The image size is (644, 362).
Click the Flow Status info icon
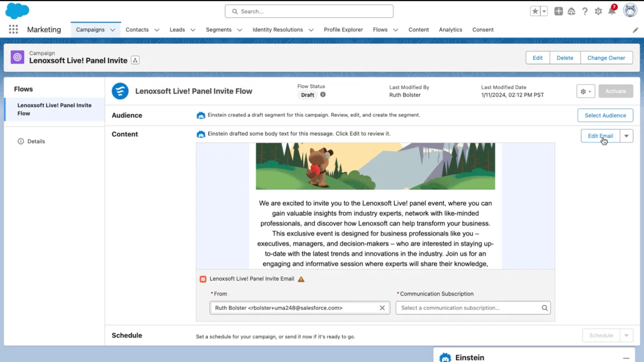tap(323, 94)
